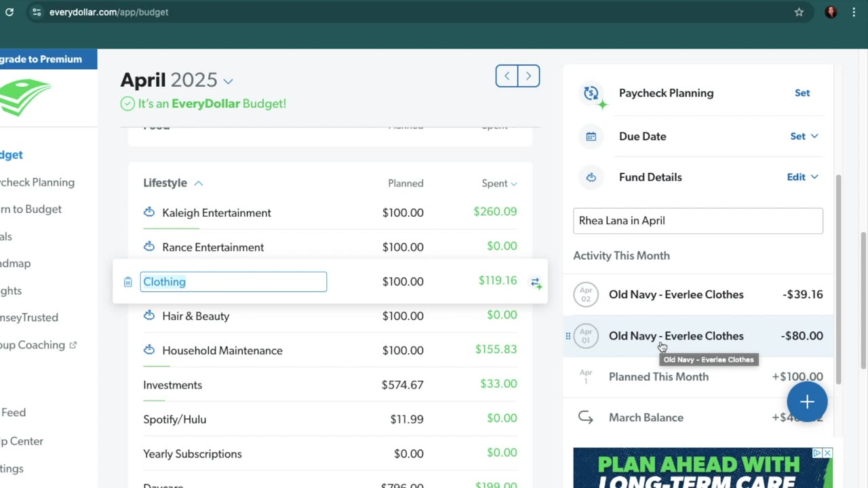Click the browser address bar URL
Screen dimensions: 868x488
[108, 12]
